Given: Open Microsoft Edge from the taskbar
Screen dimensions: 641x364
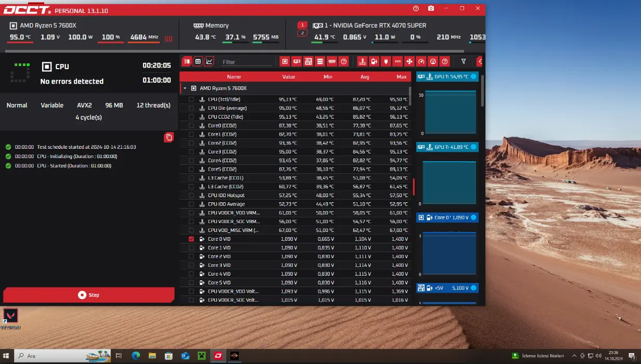Looking at the screenshot, I should pyautogui.click(x=136, y=356).
